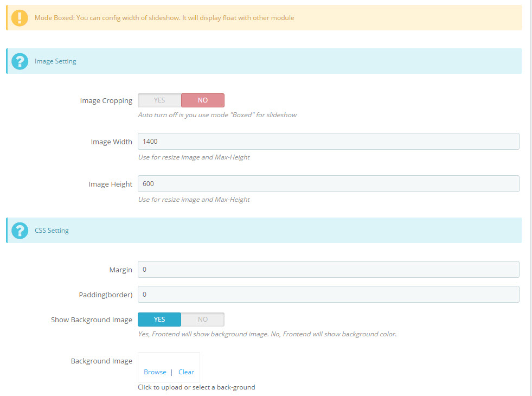Click the Image Width input field

329,141
